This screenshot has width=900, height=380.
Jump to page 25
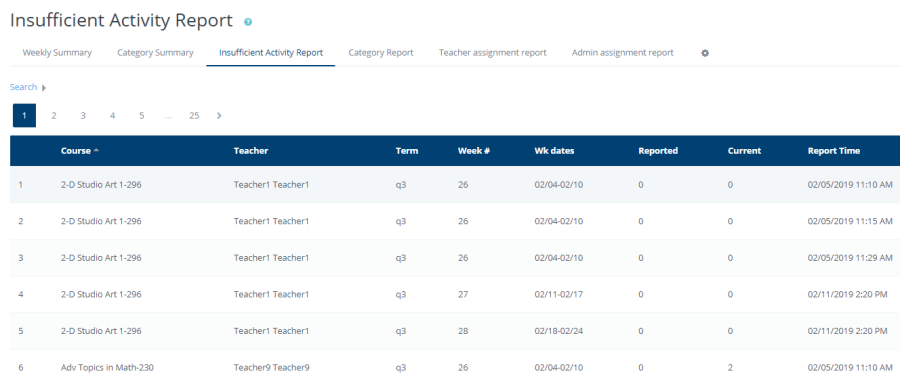point(194,115)
